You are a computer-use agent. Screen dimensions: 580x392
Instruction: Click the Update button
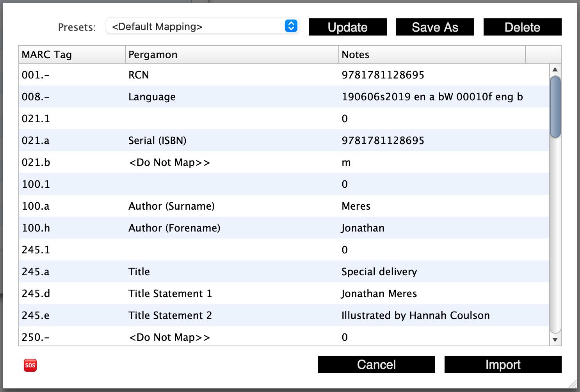[348, 27]
